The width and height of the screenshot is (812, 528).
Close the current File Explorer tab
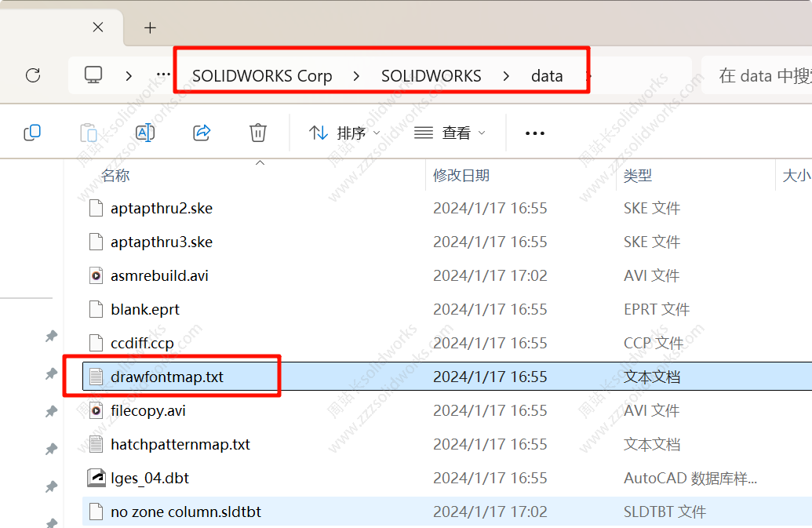coord(98,27)
